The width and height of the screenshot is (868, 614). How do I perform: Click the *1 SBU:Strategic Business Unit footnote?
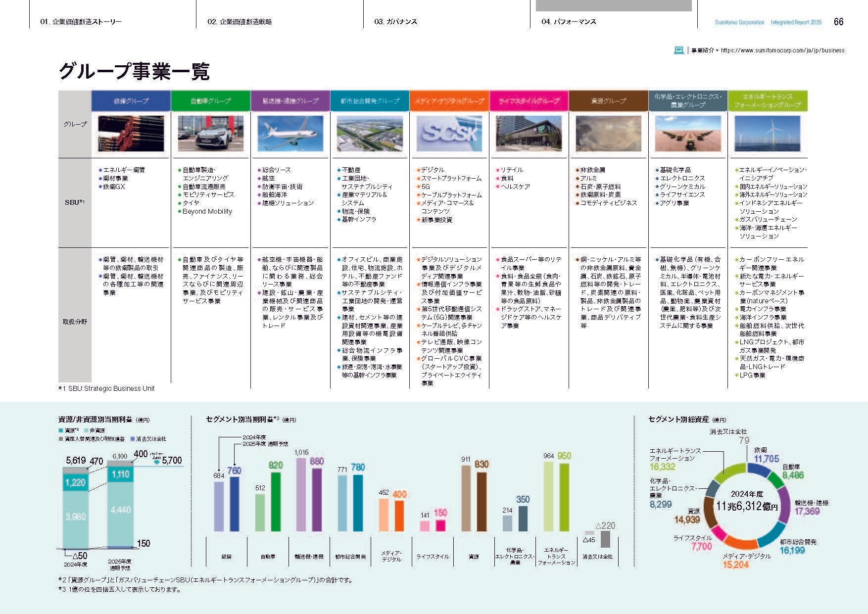(107, 389)
